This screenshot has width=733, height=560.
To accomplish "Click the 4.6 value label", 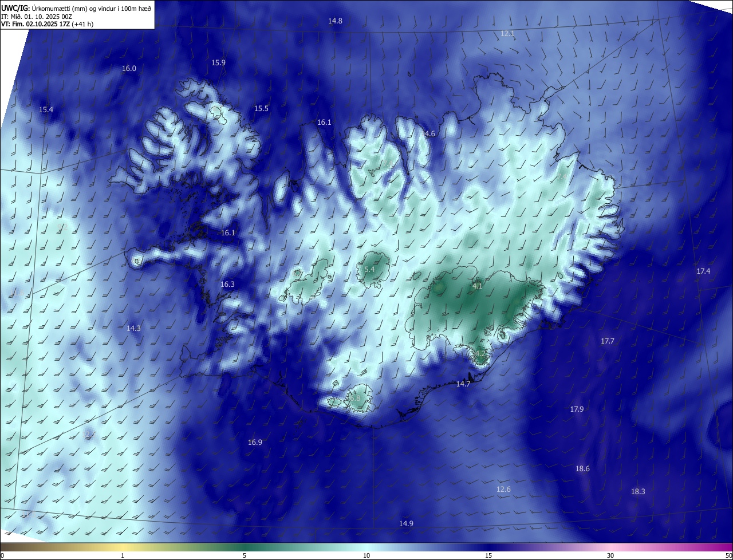I will click(429, 134).
